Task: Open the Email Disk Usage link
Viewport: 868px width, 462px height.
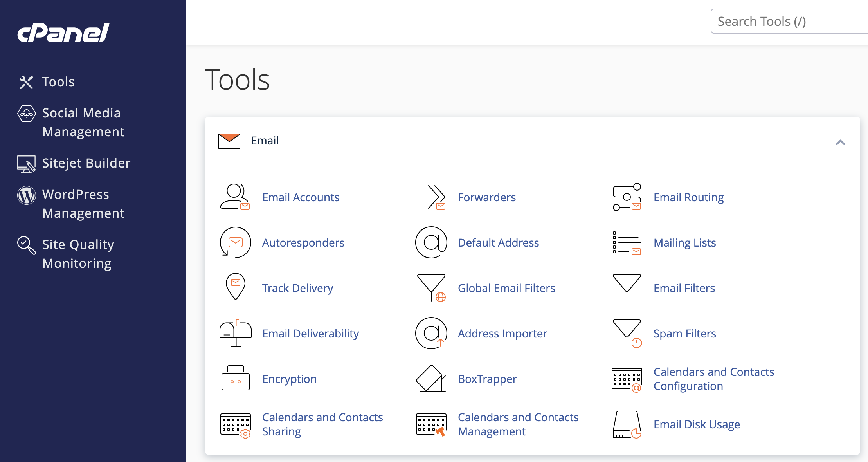Action: click(697, 424)
